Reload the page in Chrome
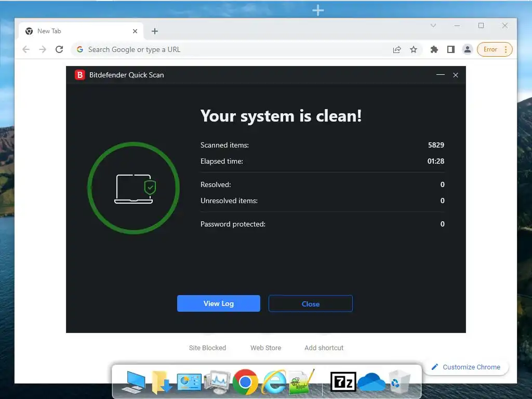532x399 pixels. point(59,49)
